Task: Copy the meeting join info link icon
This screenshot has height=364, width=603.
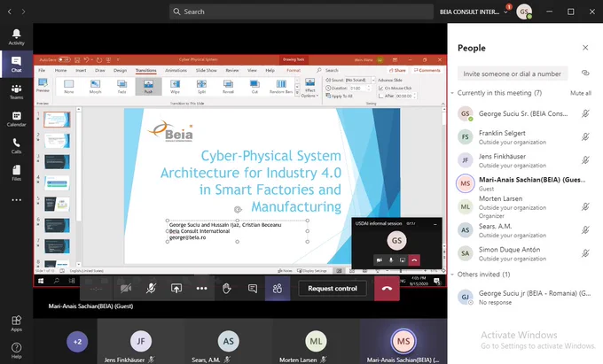Action: (x=585, y=73)
